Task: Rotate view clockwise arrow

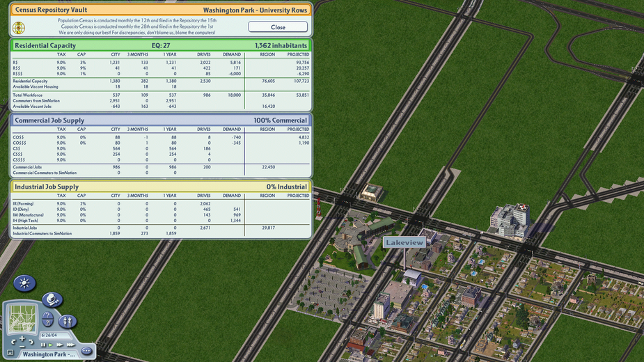Action: coord(31,342)
